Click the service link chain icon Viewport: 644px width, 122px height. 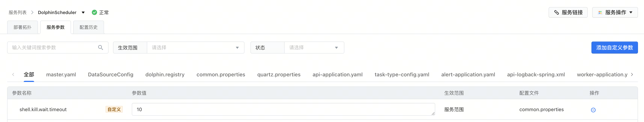(556, 13)
